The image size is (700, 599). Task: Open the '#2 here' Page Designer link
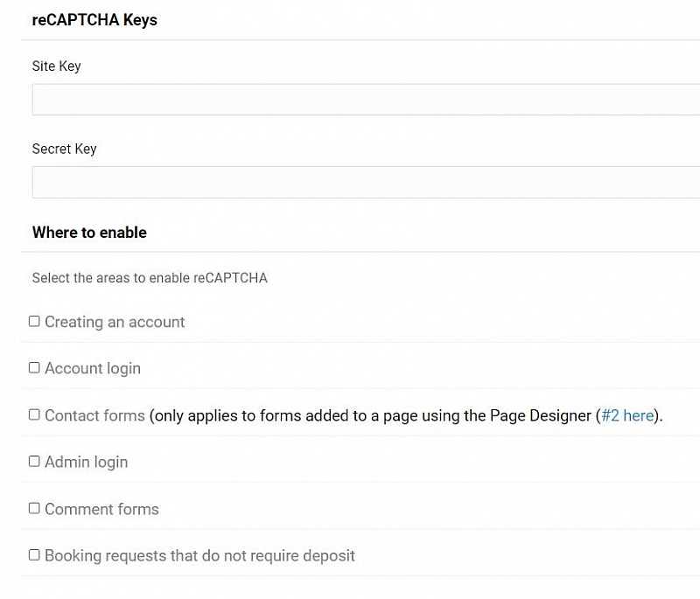[x=627, y=415]
